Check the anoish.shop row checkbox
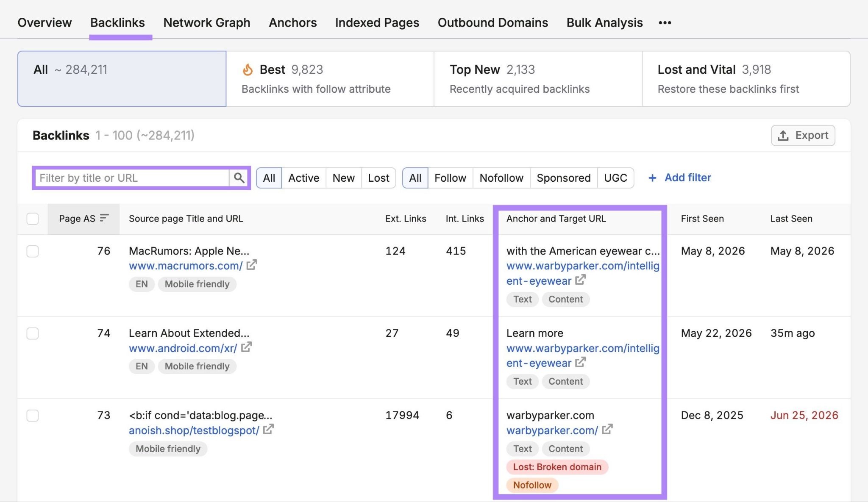The height and width of the screenshot is (502, 868). coord(33,416)
